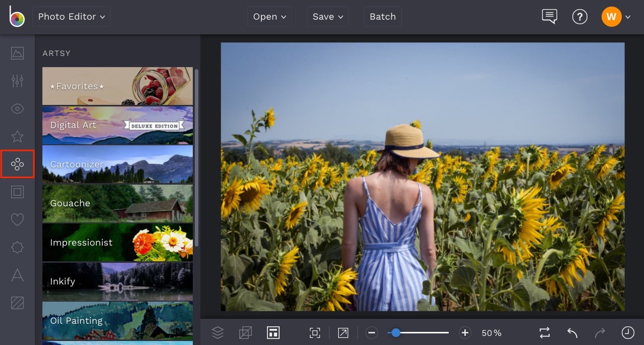Select the Touch Up eye icon
Viewport: 644px width, 345px height.
(x=17, y=108)
